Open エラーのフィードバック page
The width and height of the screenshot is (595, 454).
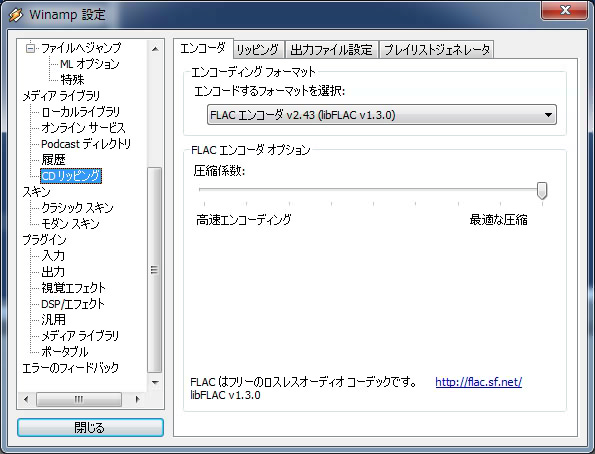[71, 367]
